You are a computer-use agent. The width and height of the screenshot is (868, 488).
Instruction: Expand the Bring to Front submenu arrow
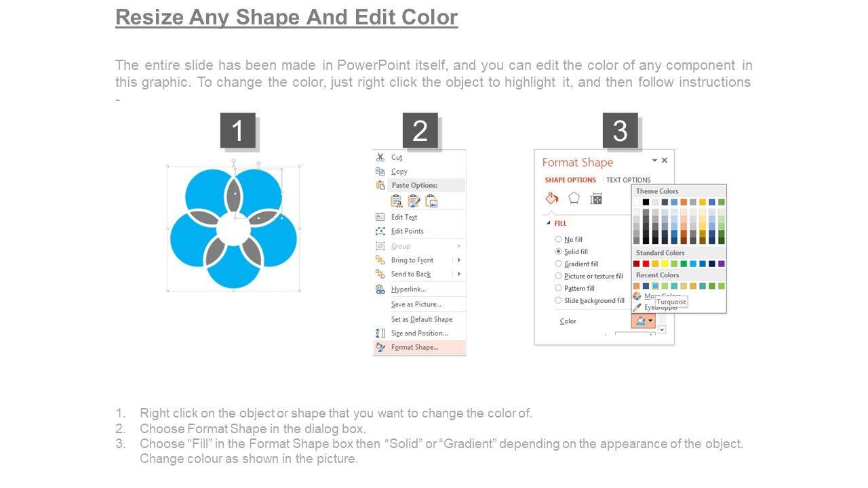(x=459, y=260)
